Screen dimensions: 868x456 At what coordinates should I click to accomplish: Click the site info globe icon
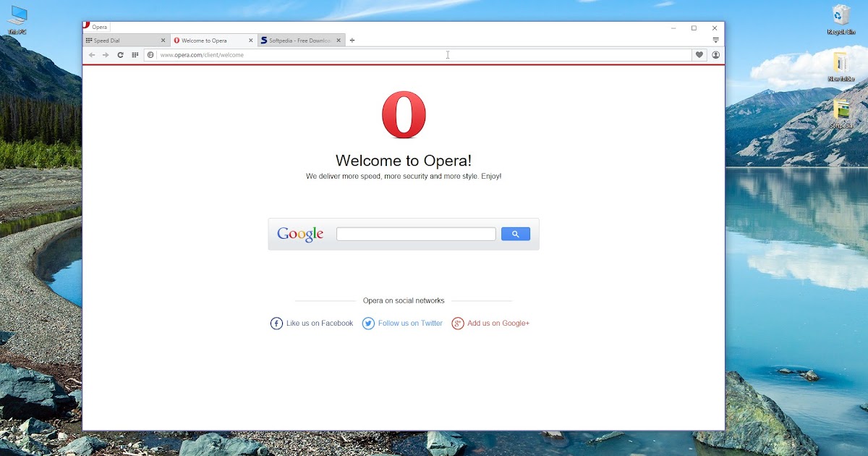(x=150, y=55)
